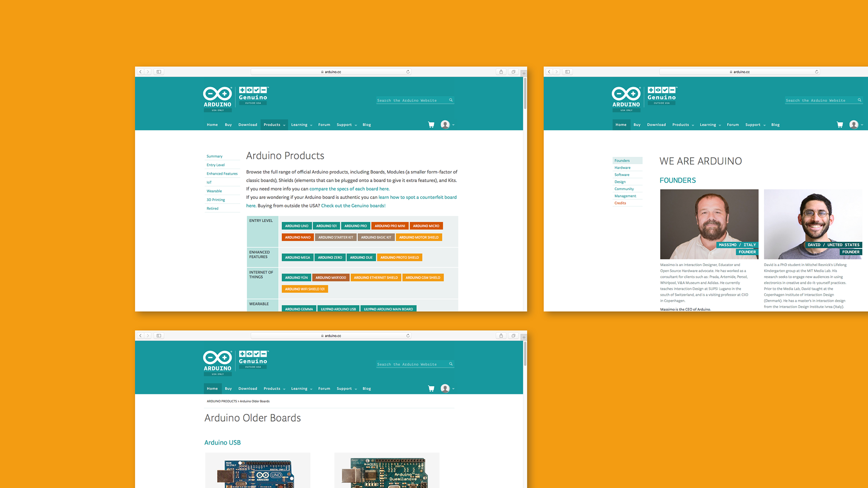Click Home in the Arduino Products window nav
868x488 pixels.
click(212, 125)
